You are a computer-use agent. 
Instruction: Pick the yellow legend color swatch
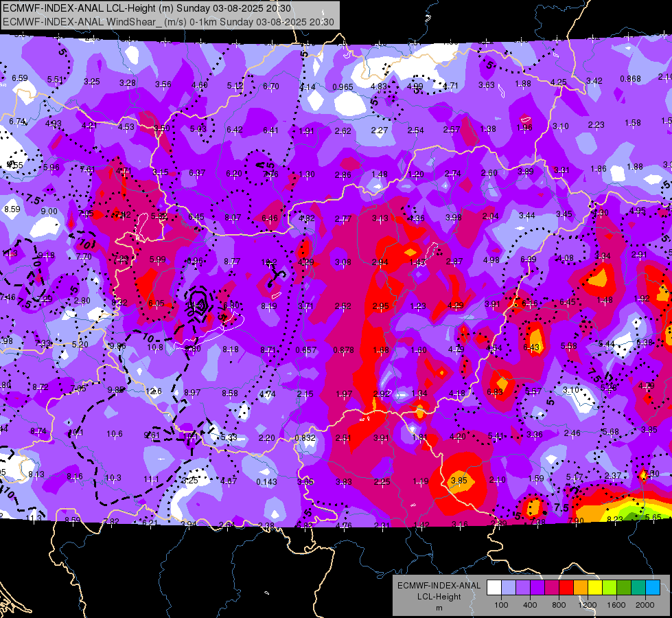tap(595, 587)
